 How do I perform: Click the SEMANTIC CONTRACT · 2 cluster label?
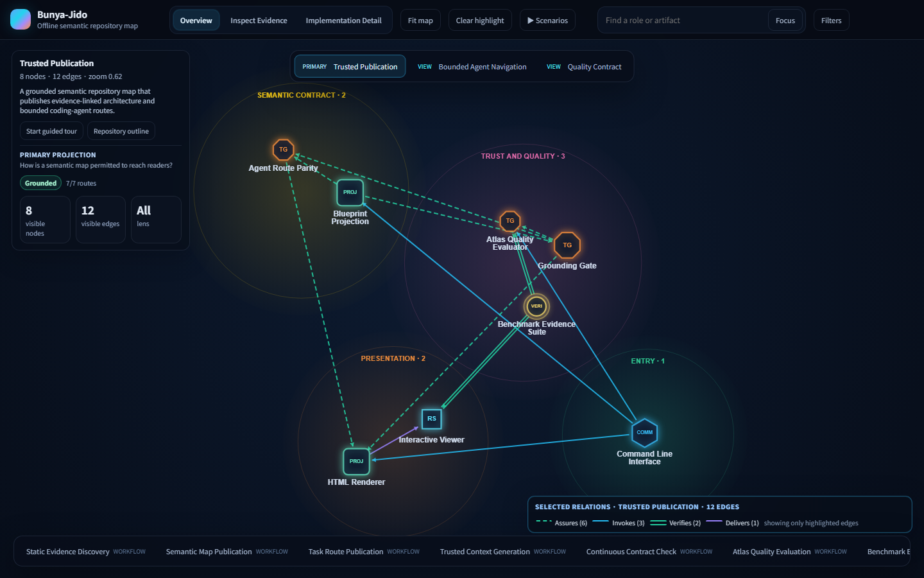click(x=302, y=95)
